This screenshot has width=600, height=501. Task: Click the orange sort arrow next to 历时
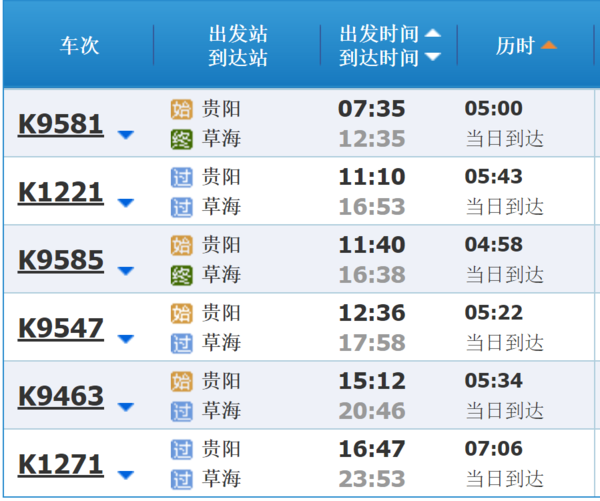(x=548, y=46)
